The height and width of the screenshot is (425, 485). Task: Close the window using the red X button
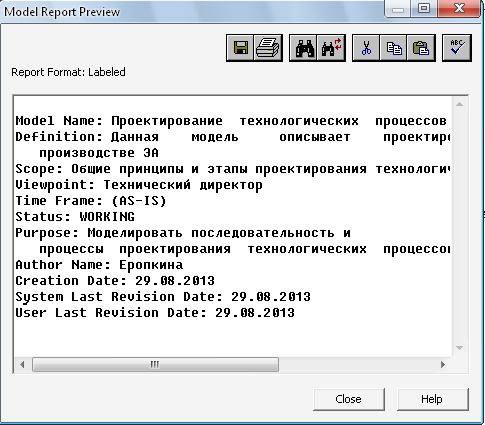pyautogui.click(x=460, y=8)
